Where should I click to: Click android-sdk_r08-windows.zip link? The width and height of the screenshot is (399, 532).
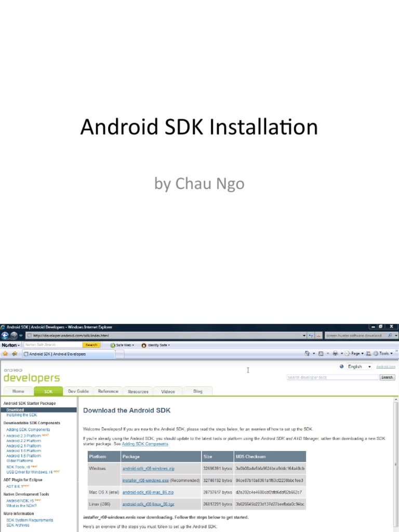point(148,469)
